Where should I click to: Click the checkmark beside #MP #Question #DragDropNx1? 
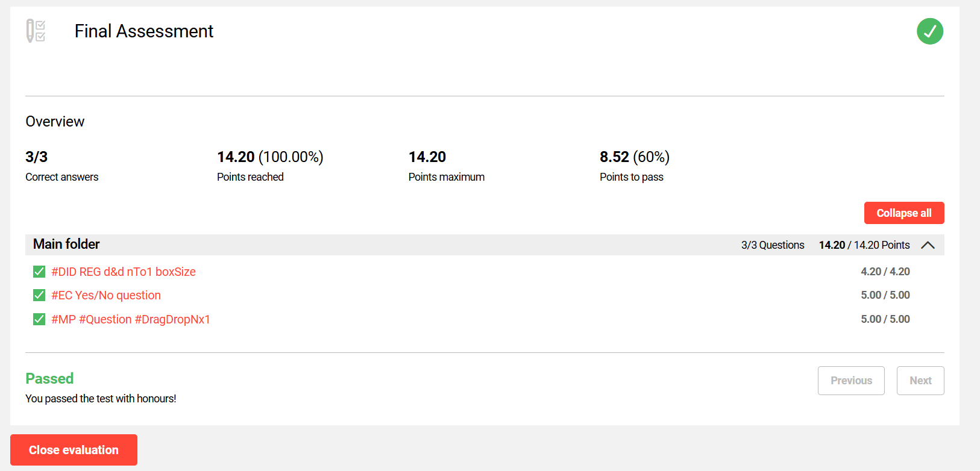pos(39,319)
